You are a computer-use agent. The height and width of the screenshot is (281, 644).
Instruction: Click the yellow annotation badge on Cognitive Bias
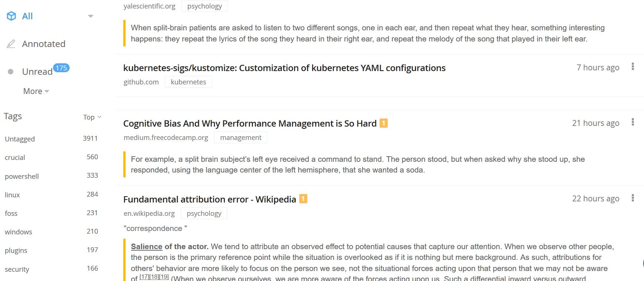383,123
